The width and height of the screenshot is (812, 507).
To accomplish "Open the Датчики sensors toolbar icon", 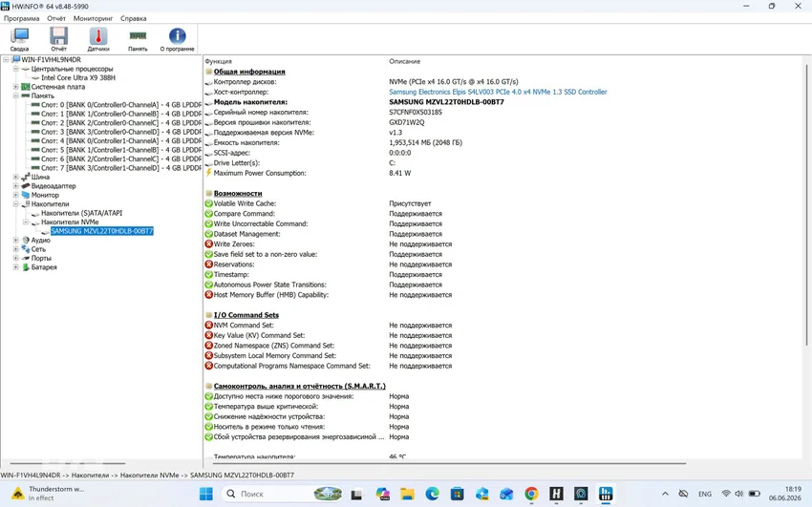I will pos(98,39).
